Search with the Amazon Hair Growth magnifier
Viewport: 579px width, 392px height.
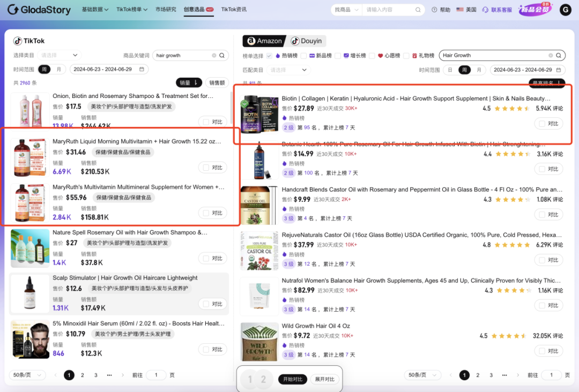pos(559,55)
